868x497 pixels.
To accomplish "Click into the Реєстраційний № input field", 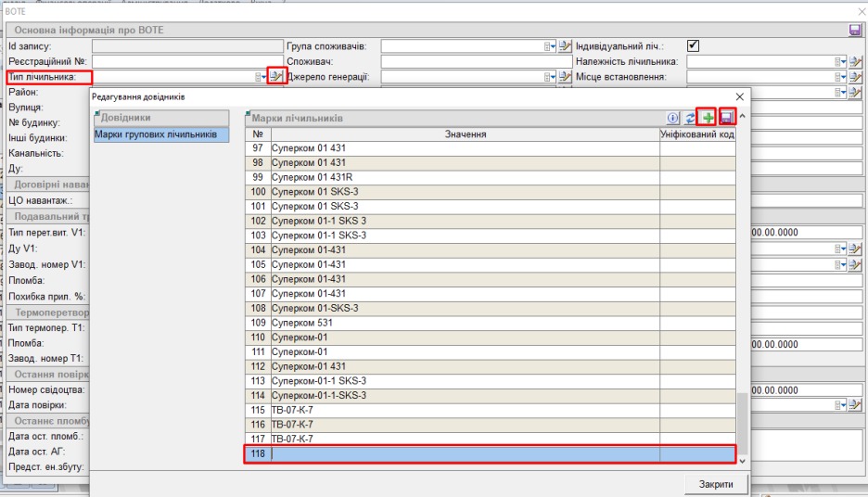I will coord(187,61).
